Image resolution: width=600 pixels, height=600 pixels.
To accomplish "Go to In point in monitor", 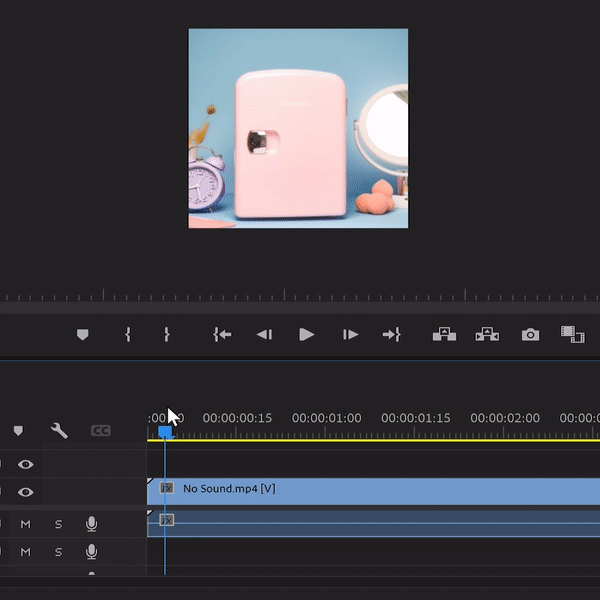I will pyautogui.click(x=222, y=335).
